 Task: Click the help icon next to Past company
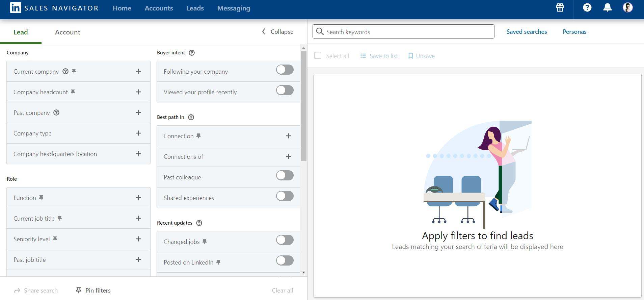click(56, 112)
